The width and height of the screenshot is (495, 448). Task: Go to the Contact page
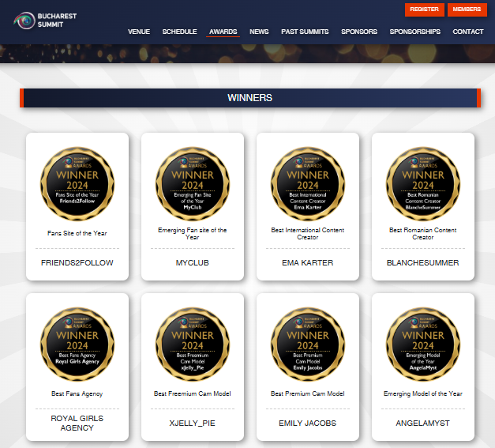468,32
